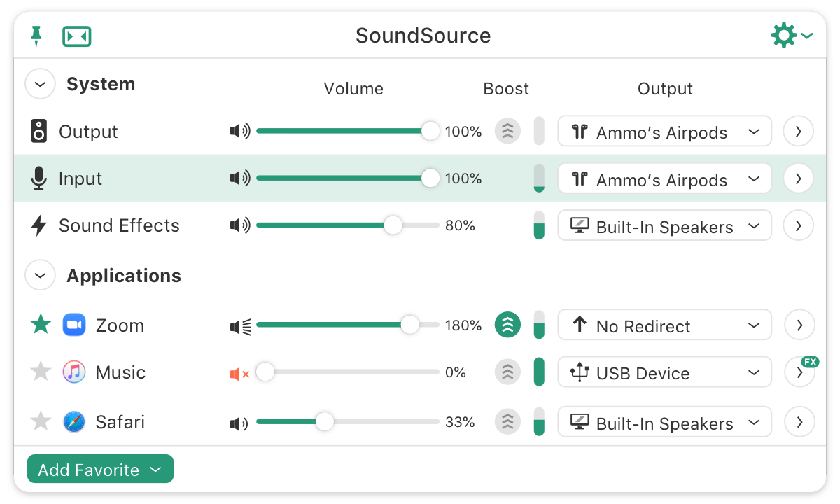Click the Safari app icon

pyautogui.click(x=74, y=422)
